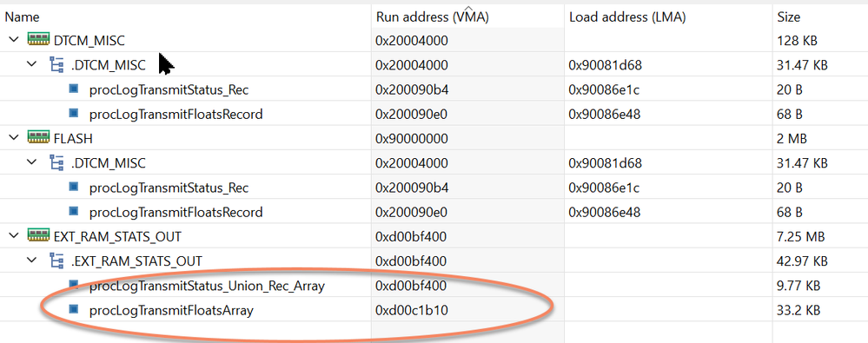The image size is (868, 343).
Task: Click the symbol icon of procLogTransmitFloatsRecord under DTCM_MISC region
Action: (x=73, y=113)
